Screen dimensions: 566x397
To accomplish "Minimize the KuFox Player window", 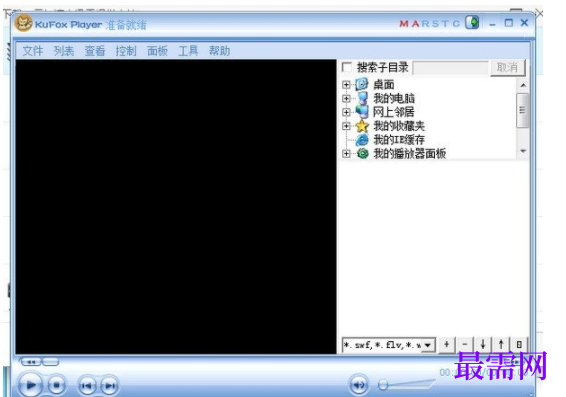I will [x=492, y=24].
